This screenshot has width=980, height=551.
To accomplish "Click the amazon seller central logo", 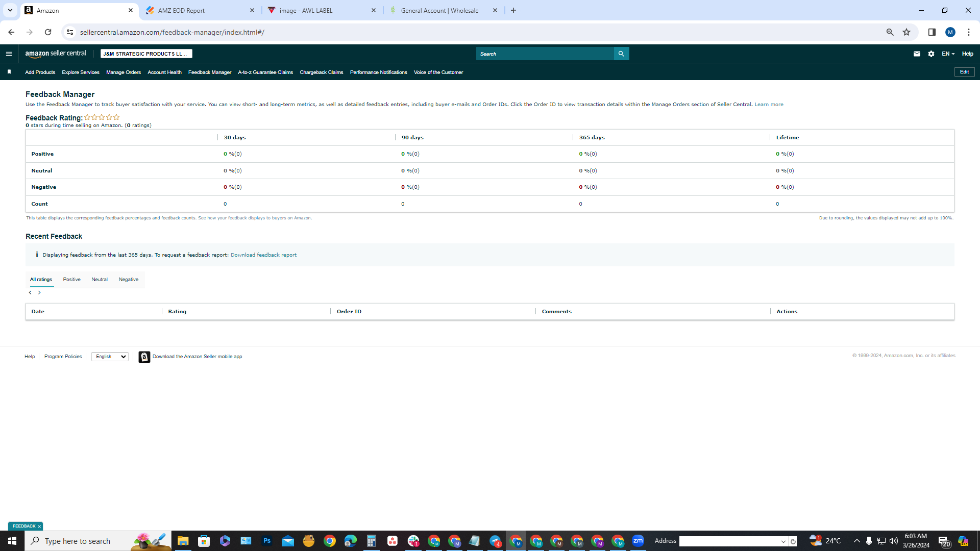I will coord(56,54).
